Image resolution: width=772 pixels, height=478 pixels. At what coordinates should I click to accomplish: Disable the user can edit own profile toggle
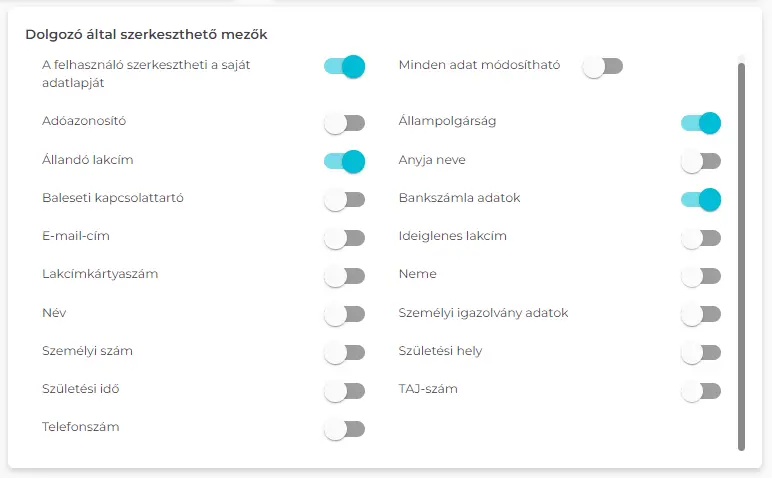pyautogui.click(x=344, y=67)
